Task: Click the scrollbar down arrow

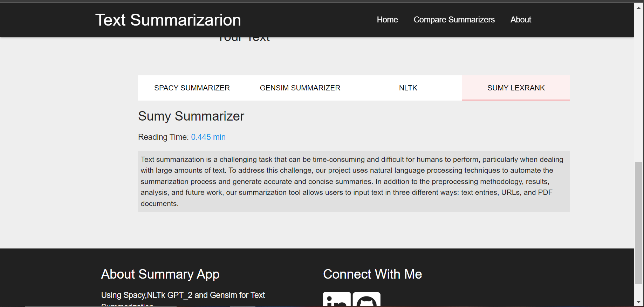Action: tap(639, 302)
